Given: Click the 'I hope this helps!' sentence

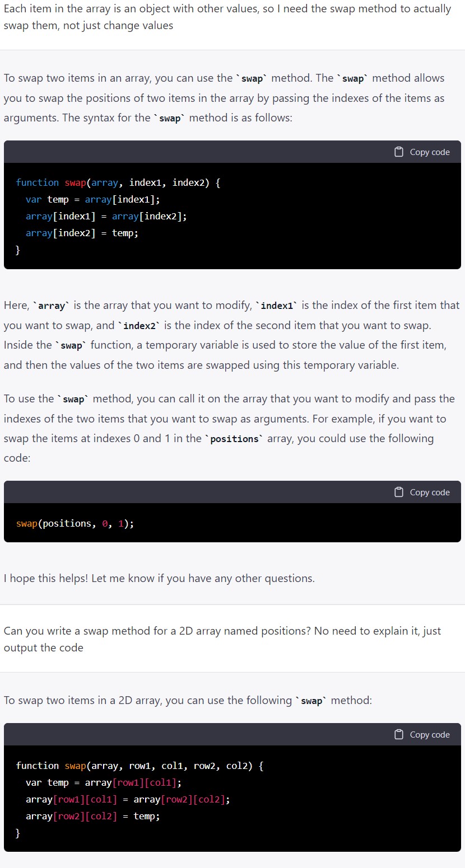Looking at the screenshot, I should pyautogui.click(x=159, y=578).
